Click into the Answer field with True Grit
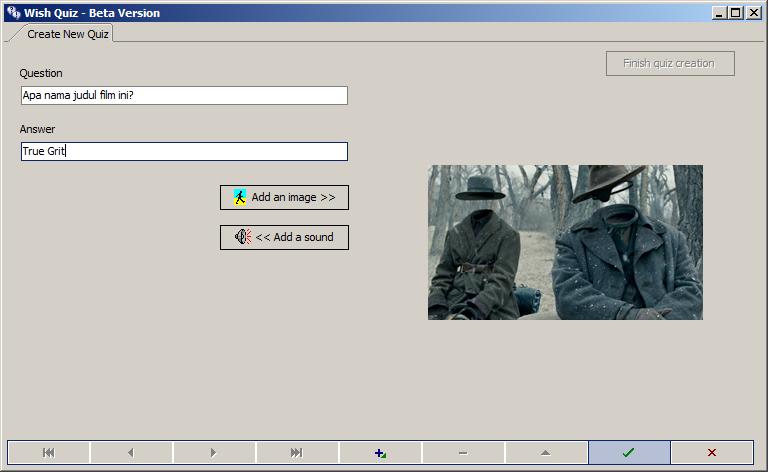 tap(184, 152)
